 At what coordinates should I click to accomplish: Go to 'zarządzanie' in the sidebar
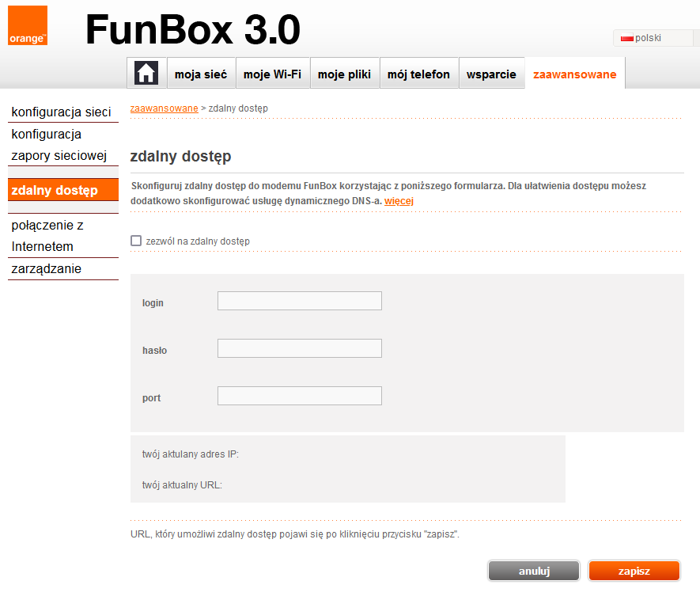47,269
